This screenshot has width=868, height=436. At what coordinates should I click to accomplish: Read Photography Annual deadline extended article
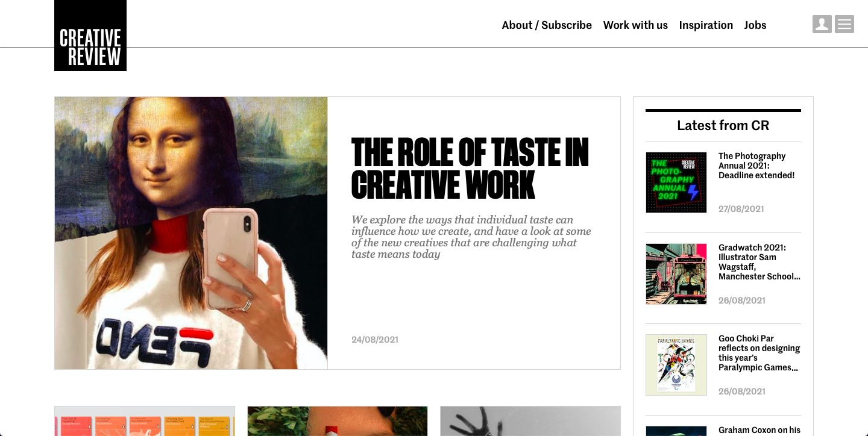(756, 166)
